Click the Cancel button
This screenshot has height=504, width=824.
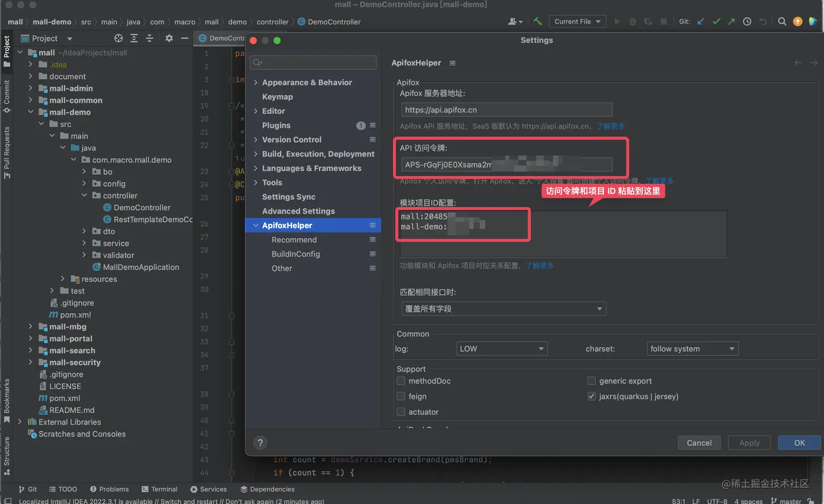699,443
